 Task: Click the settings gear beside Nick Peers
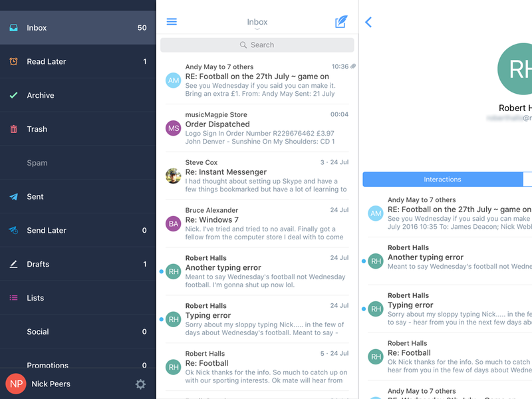pyautogui.click(x=140, y=384)
